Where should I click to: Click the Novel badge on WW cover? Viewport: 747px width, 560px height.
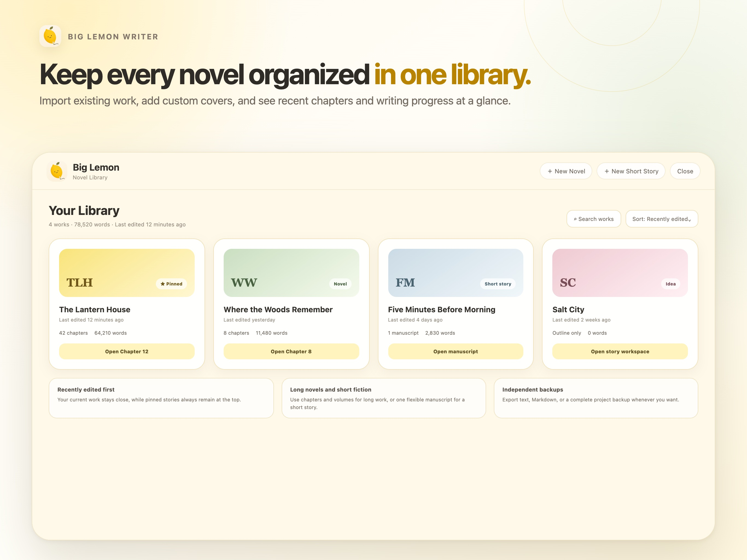[340, 284]
